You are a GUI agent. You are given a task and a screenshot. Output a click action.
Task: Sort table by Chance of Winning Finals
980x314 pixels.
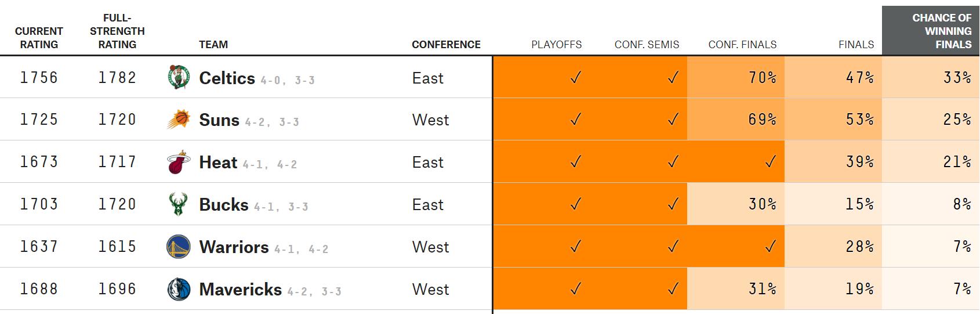(x=941, y=31)
